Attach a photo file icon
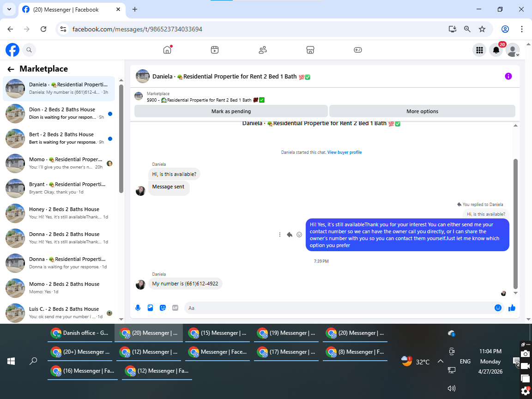 [x=150, y=308]
